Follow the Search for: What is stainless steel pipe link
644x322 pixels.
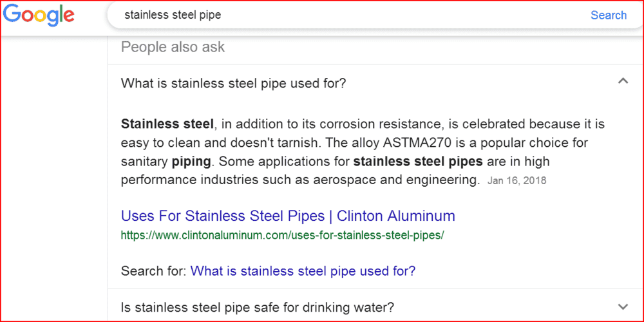[303, 271]
